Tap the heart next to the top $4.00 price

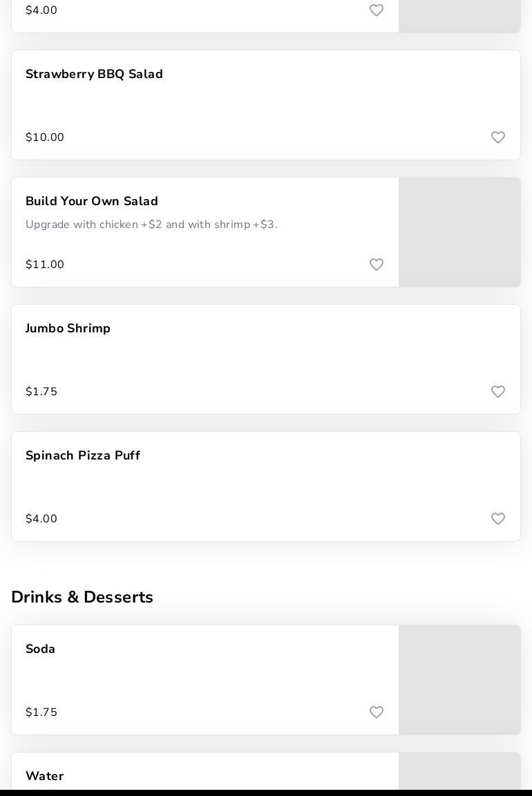click(377, 10)
